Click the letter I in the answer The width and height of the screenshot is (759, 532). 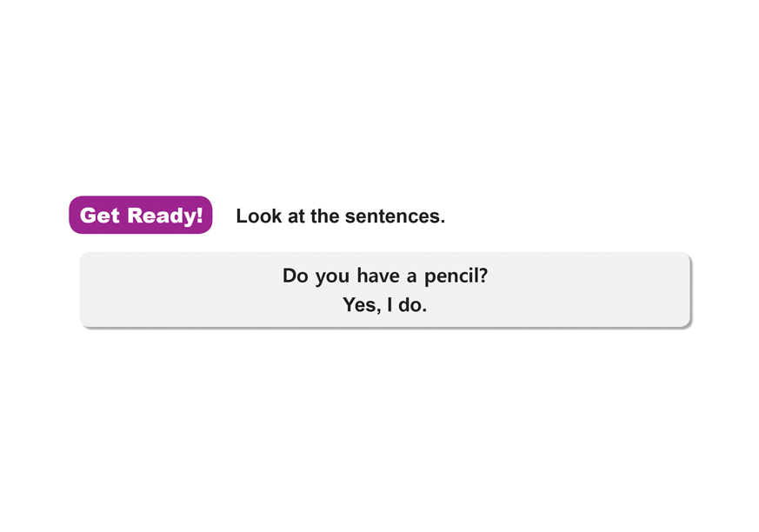(x=390, y=305)
